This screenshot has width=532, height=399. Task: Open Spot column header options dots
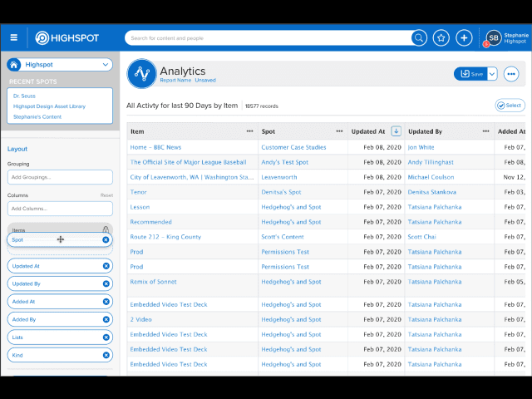339,131
